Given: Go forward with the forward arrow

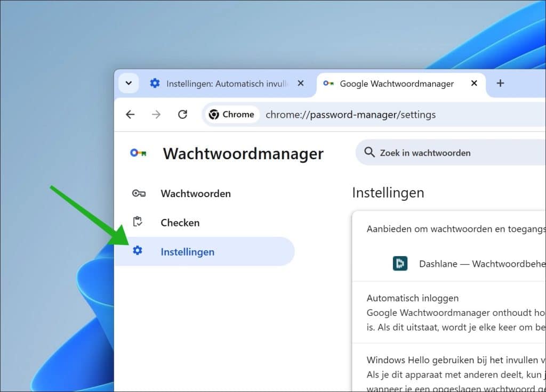Looking at the screenshot, I should [156, 115].
